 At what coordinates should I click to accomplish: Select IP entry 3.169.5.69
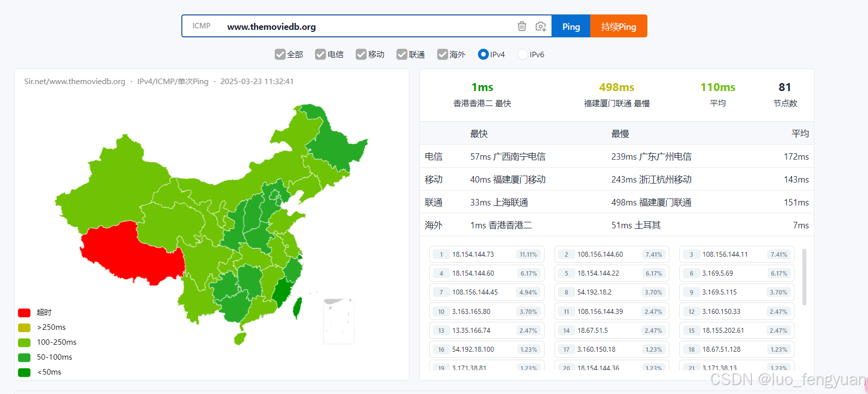pos(737,273)
